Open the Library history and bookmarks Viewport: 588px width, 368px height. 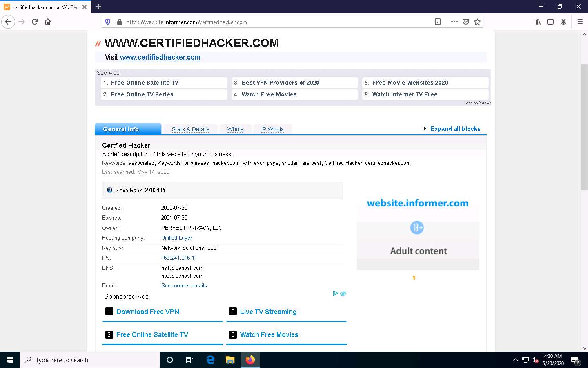(537, 22)
